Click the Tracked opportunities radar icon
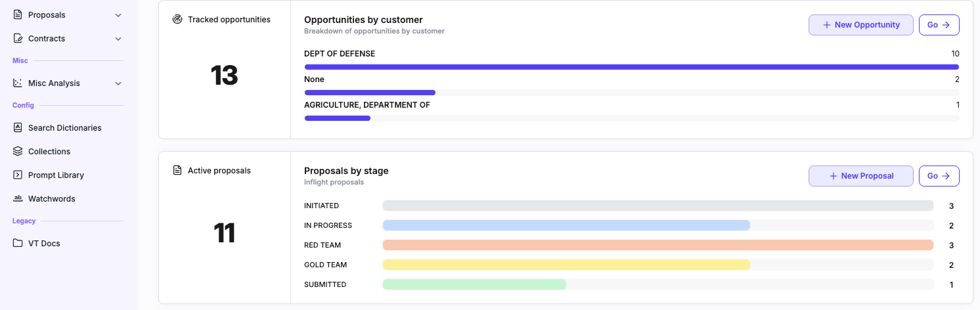The width and height of the screenshot is (980, 310). [177, 19]
